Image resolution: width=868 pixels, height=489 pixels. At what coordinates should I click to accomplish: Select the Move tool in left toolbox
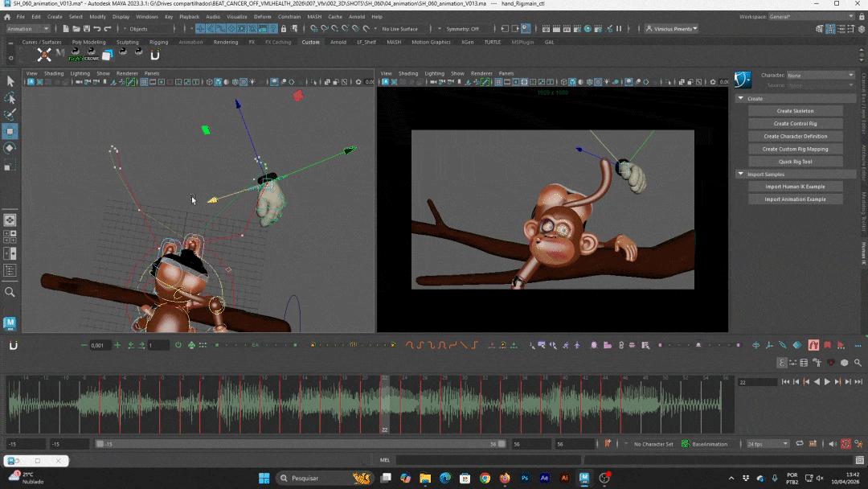(x=10, y=131)
